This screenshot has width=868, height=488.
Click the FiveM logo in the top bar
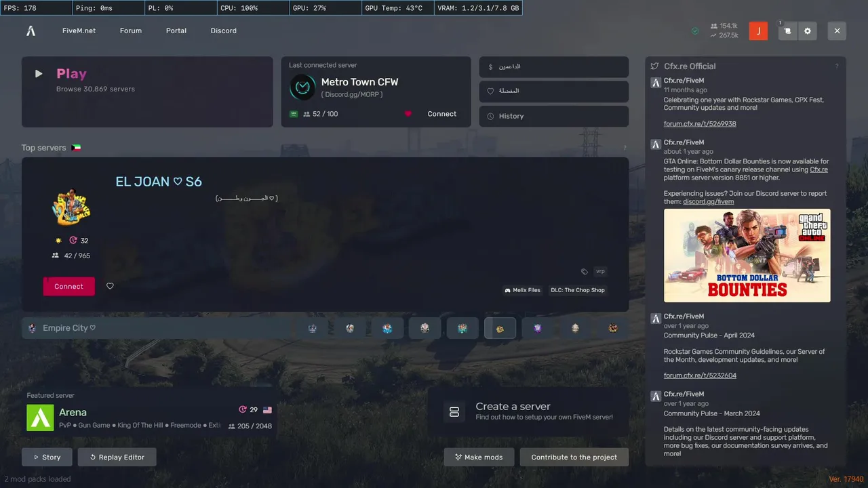[31, 30]
